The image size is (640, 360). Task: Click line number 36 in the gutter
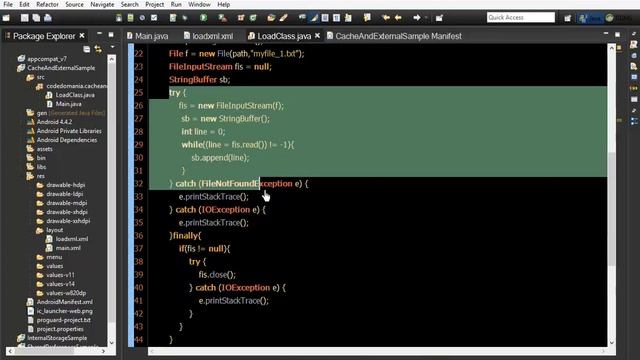139,236
